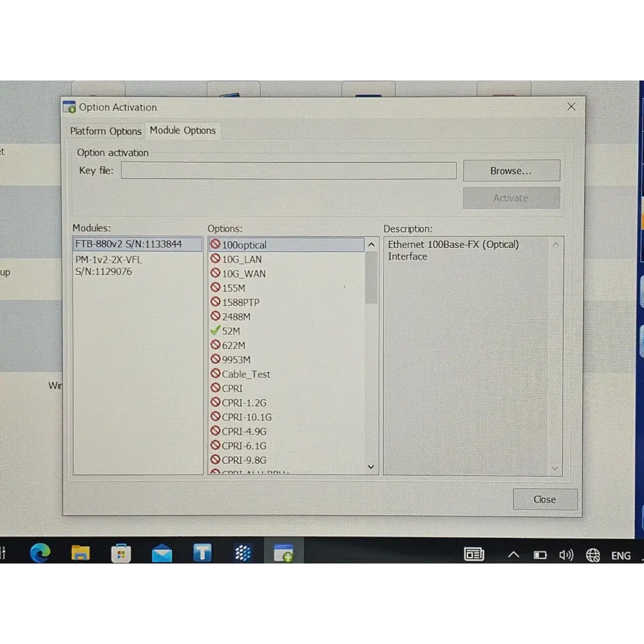The width and height of the screenshot is (644, 644).
Task: Close Option Activation window with X
Action: [571, 107]
